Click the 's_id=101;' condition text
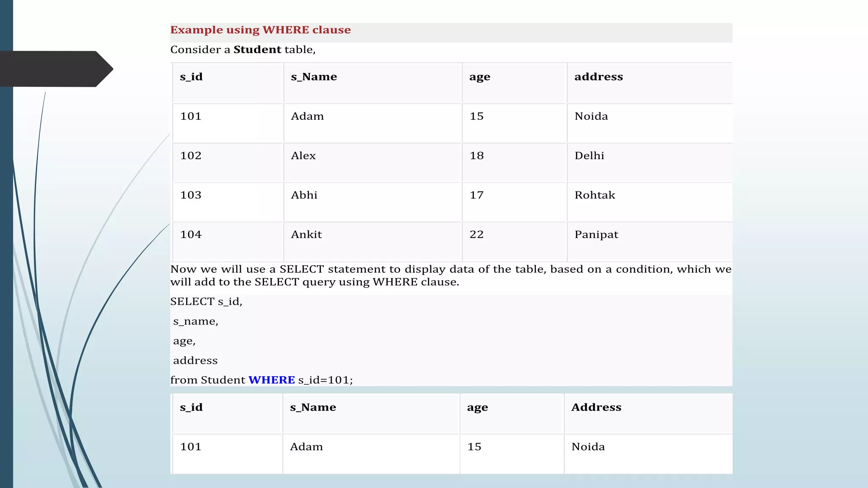 click(325, 380)
